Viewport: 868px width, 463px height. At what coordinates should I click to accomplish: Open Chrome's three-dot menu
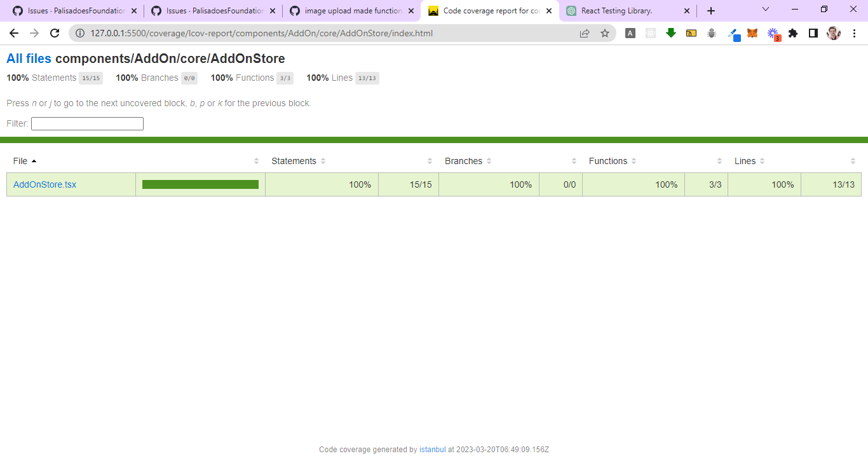point(854,32)
